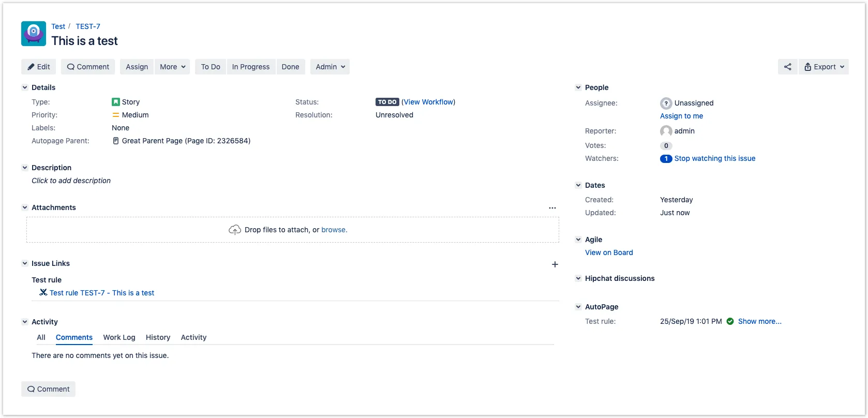Click the Great Parent Page document icon
868x418 pixels.
pos(116,141)
